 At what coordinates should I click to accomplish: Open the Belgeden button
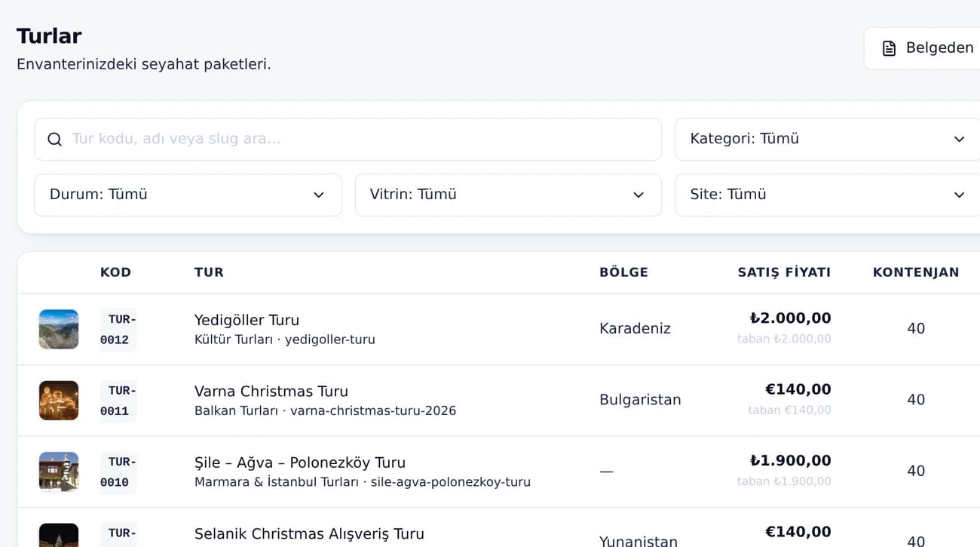922,48
